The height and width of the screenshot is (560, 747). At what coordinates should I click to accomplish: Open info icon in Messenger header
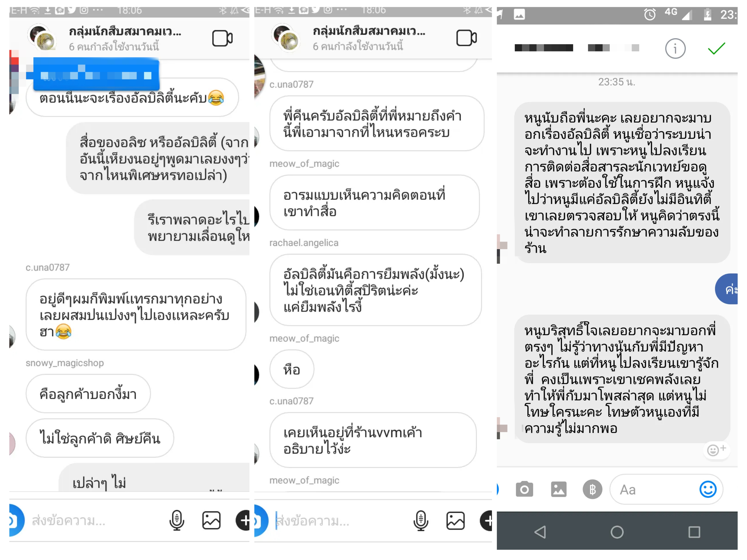tap(675, 49)
